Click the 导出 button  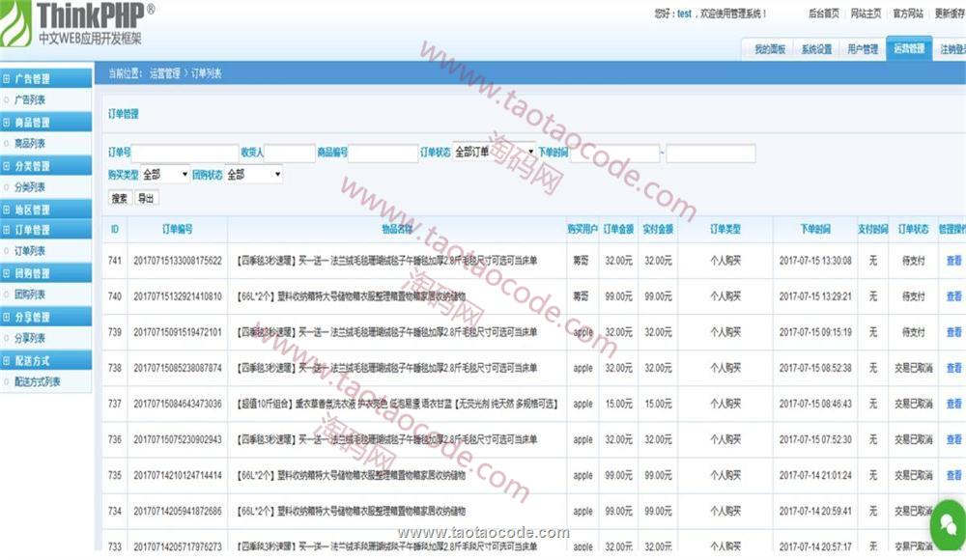click(x=146, y=198)
